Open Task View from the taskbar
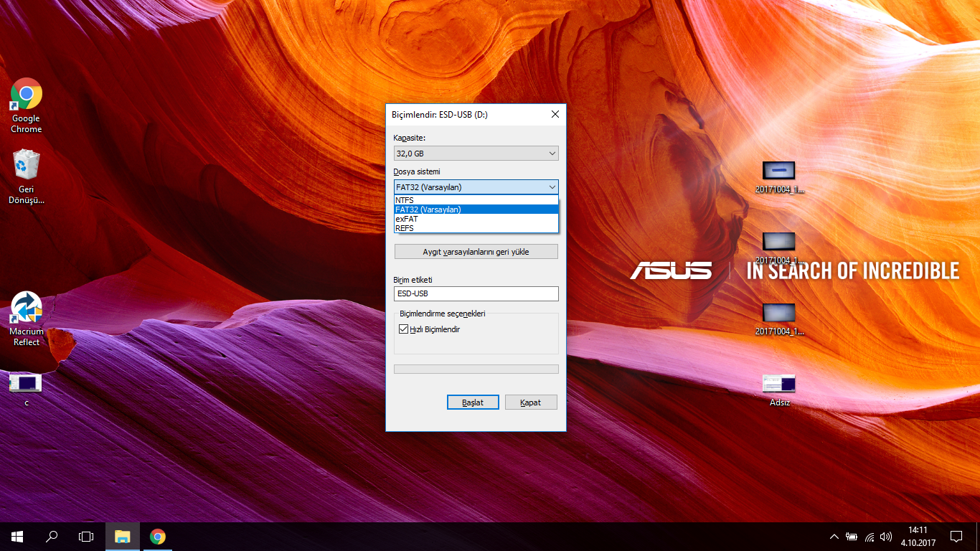This screenshot has width=980, height=551. [86, 536]
